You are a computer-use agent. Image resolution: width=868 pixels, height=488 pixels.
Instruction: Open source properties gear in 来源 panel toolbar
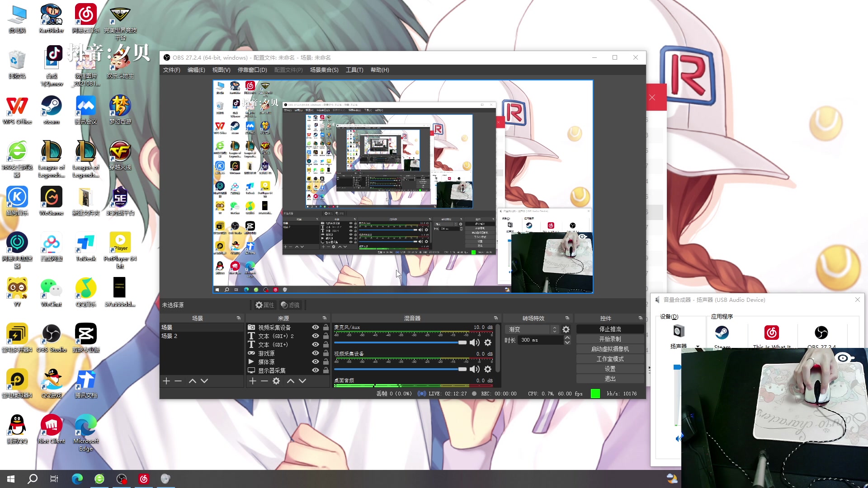coord(276,381)
